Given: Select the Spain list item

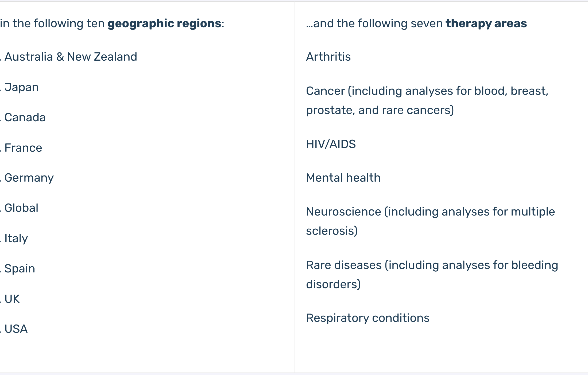Looking at the screenshot, I should (x=20, y=269).
